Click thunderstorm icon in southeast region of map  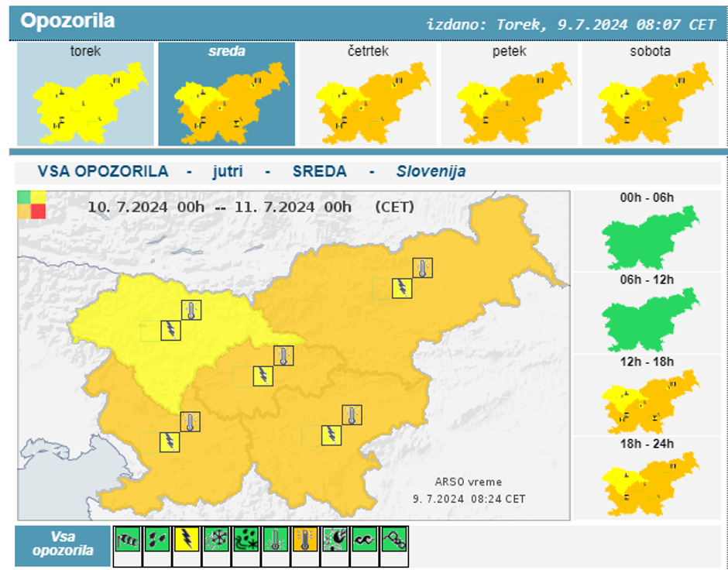[331, 434]
